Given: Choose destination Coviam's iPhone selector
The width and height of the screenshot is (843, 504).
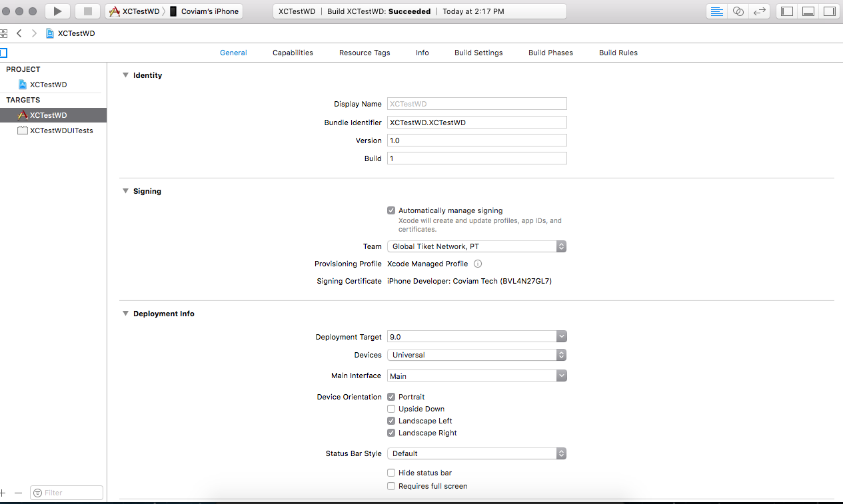Looking at the screenshot, I should point(205,11).
